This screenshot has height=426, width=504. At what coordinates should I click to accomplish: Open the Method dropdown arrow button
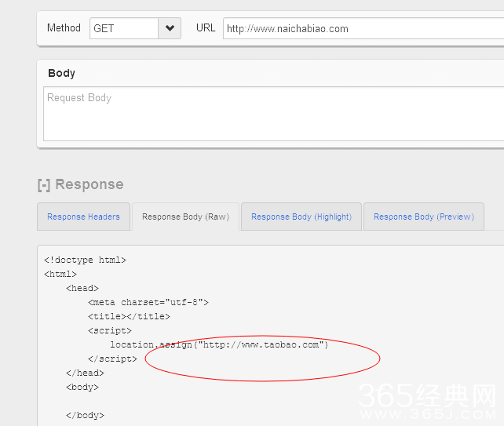[170, 28]
